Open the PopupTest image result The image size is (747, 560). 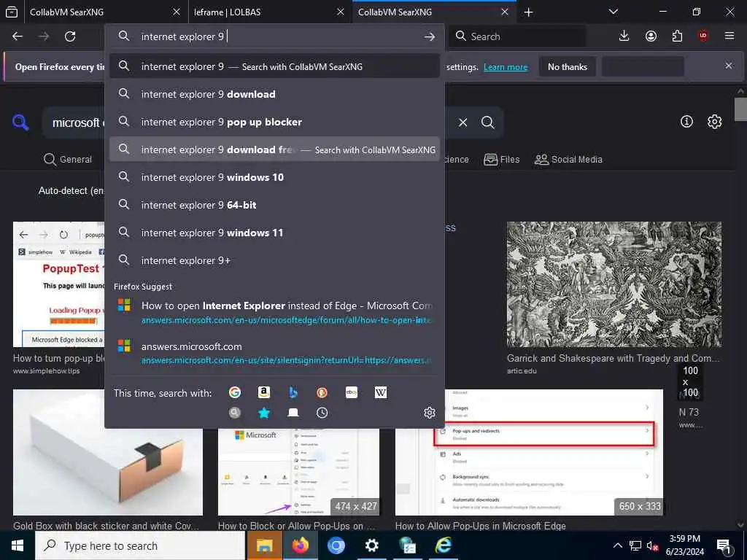pos(59,284)
